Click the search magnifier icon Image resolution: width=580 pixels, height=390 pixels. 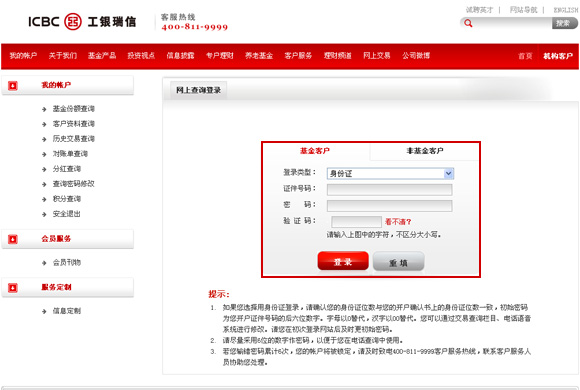coord(468,23)
